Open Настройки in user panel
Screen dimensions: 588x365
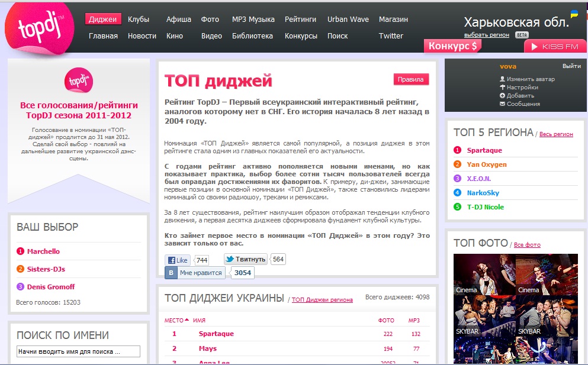tap(519, 88)
